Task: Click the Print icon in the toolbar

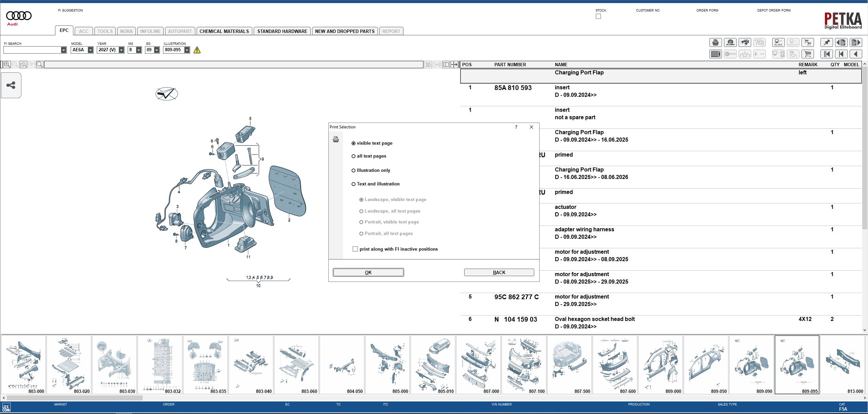Action: coord(715,42)
